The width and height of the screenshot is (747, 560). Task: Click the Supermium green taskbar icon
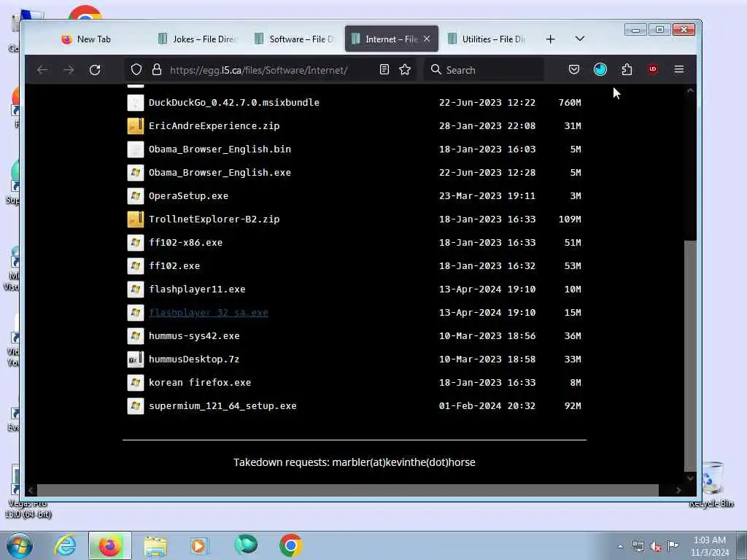(x=246, y=545)
